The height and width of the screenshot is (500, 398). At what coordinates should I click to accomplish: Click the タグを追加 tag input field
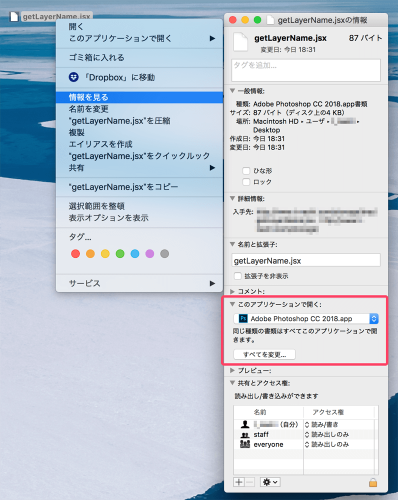click(306, 70)
